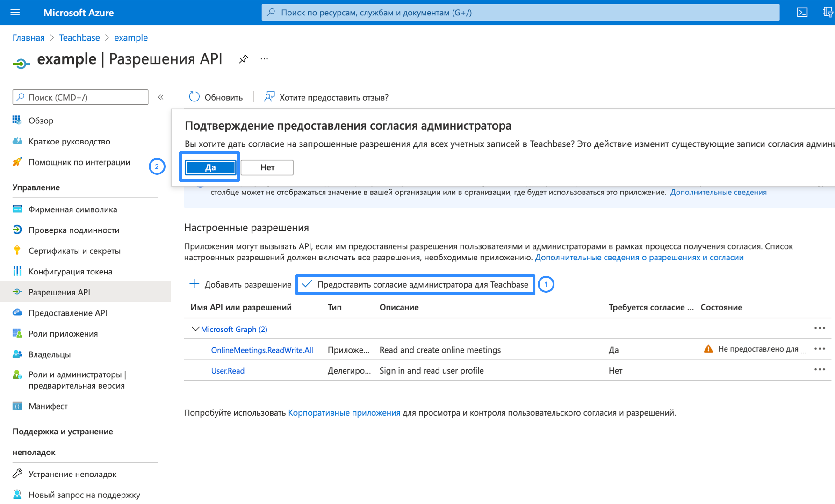Click the Манифест icon

(17, 405)
